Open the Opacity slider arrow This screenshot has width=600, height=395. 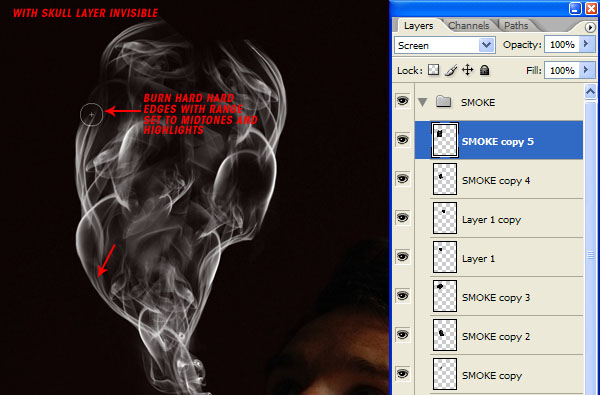click(x=587, y=44)
